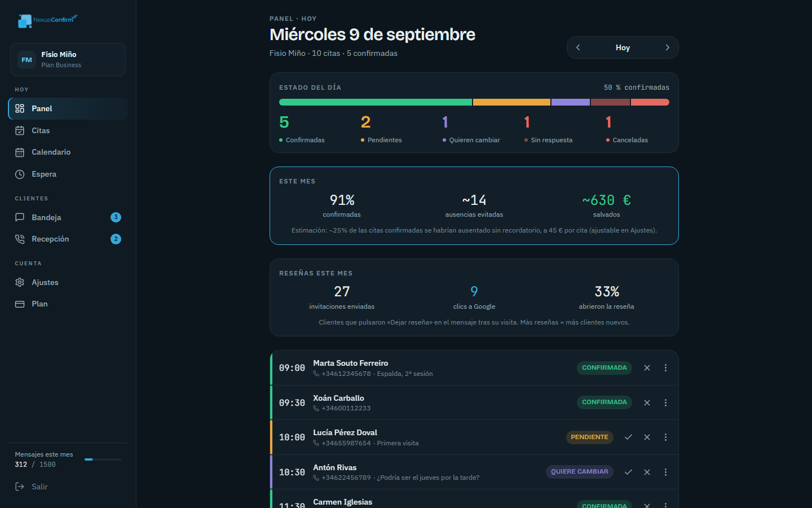Click the PENDIENTE badge for Lucía Pérez Doval

[589, 437]
